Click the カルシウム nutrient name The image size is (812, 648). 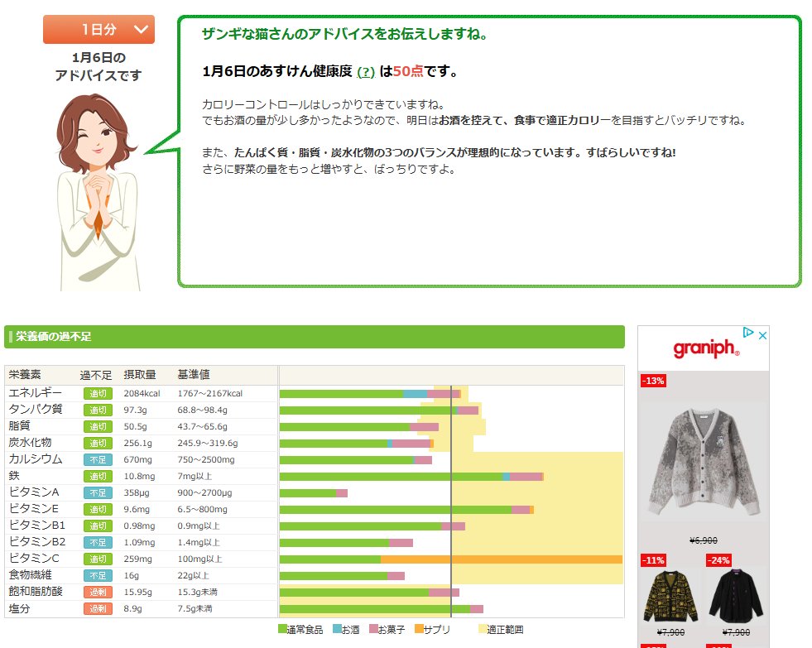pos(36,459)
